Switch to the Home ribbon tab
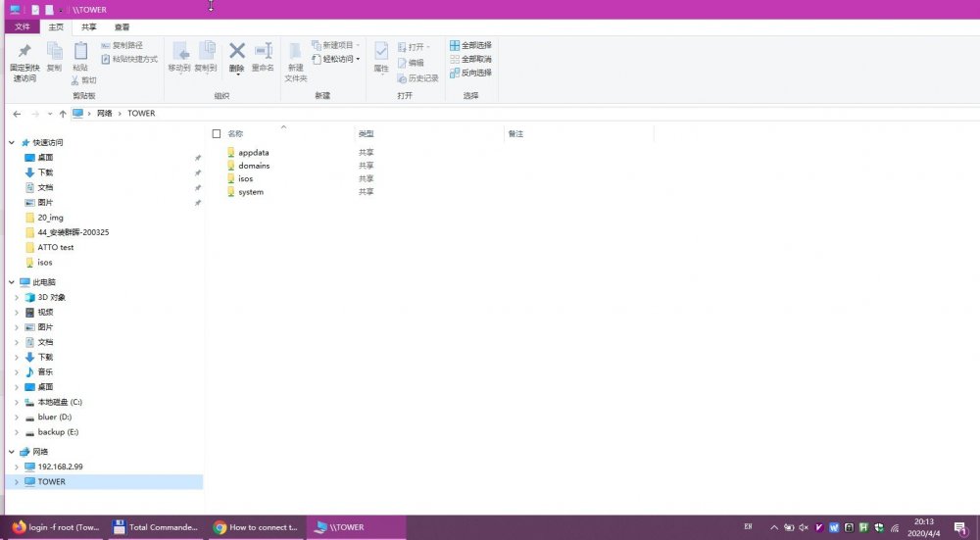The image size is (980, 540). [x=56, y=26]
